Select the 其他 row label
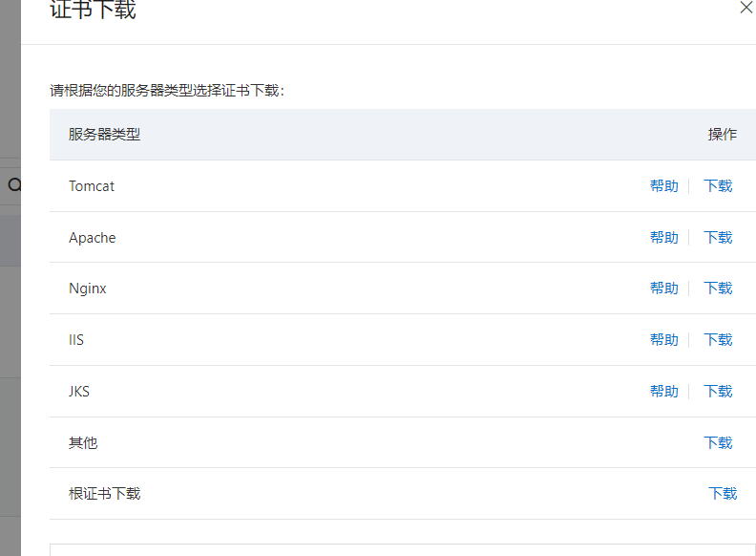The height and width of the screenshot is (556, 756). [x=83, y=442]
